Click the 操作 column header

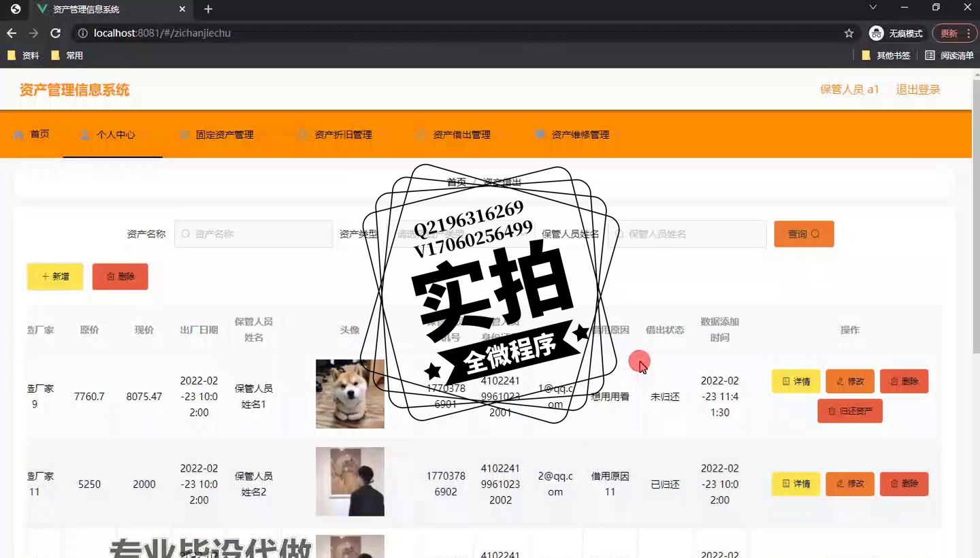click(850, 330)
